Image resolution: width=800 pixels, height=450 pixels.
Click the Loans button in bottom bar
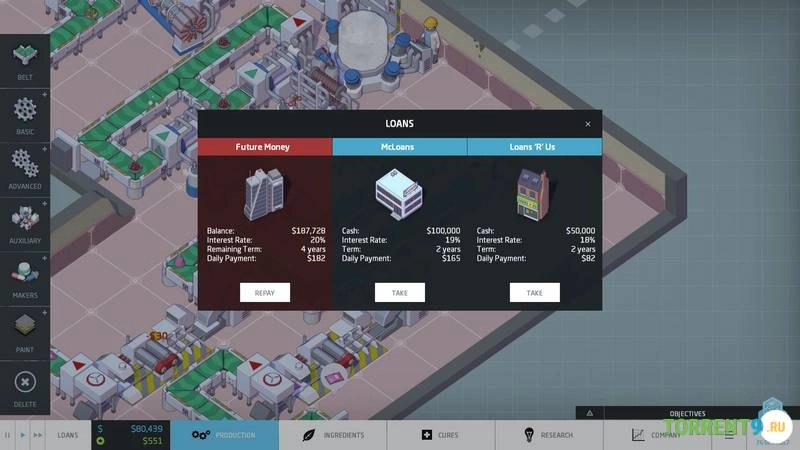point(68,435)
